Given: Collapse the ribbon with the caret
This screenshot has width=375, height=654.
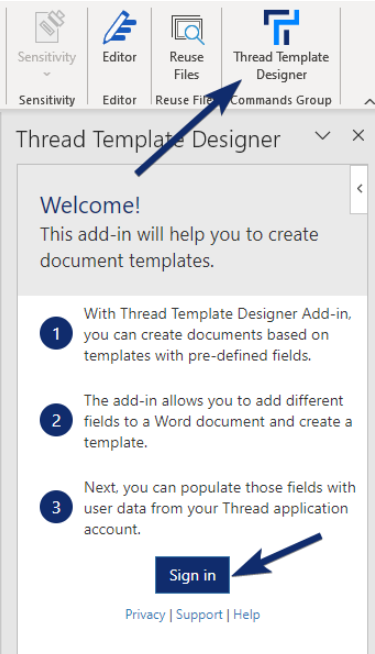Looking at the screenshot, I should pyautogui.click(x=369, y=101).
